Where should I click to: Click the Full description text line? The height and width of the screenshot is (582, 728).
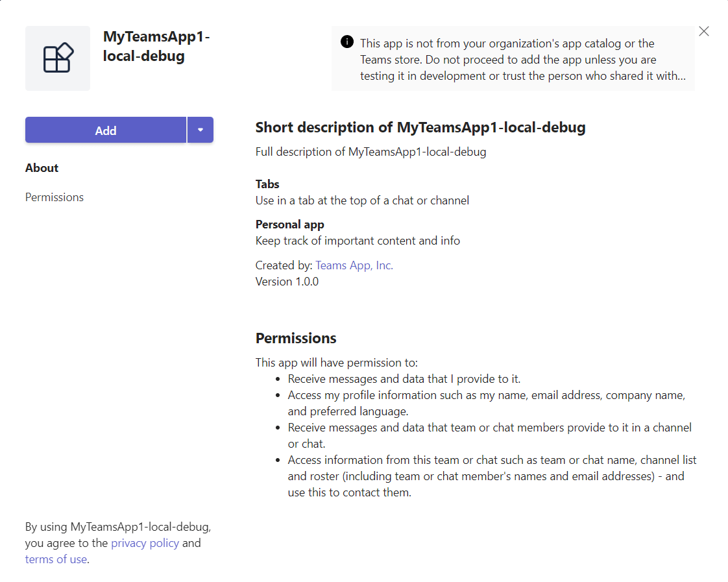pyautogui.click(x=370, y=152)
